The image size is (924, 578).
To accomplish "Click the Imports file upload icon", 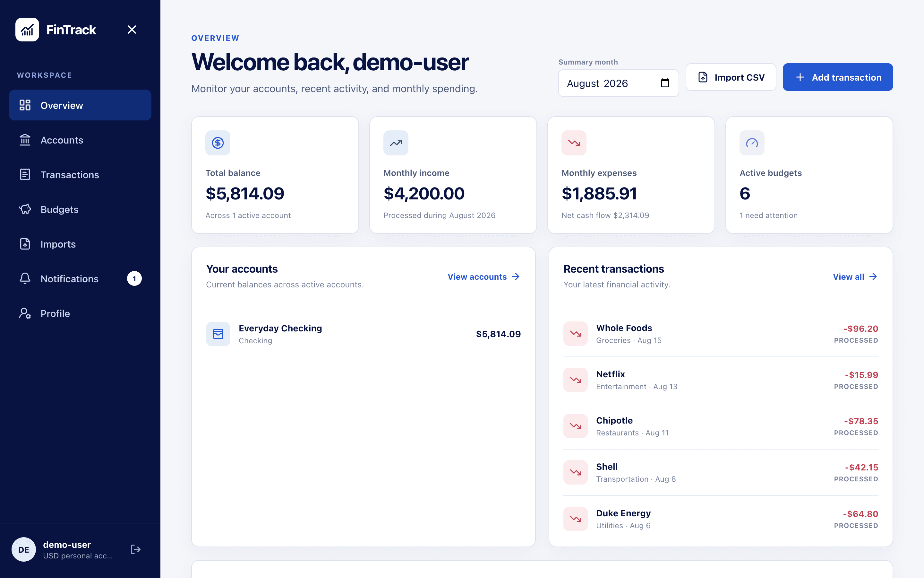I will [25, 244].
